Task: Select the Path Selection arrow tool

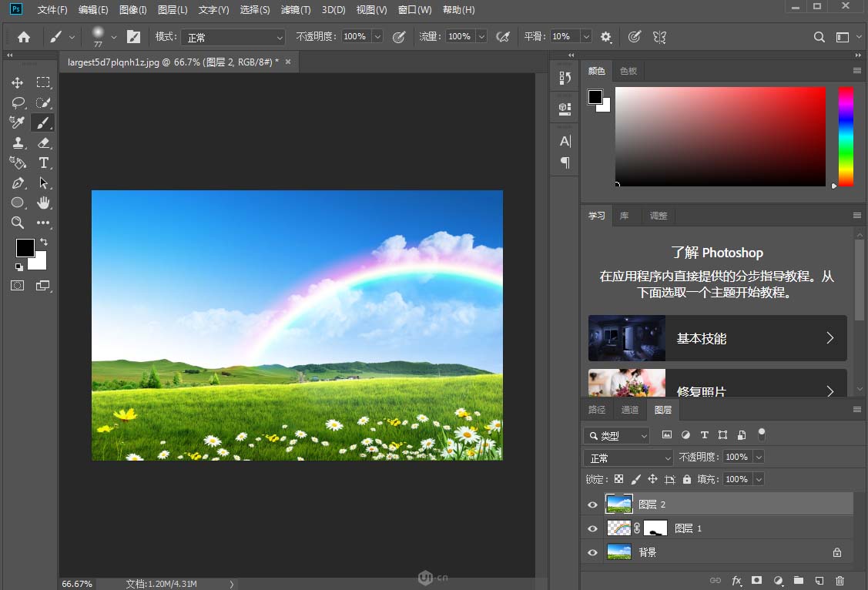Action: [x=43, y=183]
